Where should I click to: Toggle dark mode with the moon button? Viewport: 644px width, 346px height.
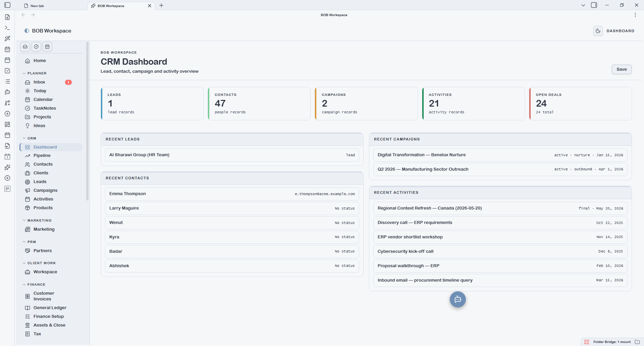tap(598, 31)
